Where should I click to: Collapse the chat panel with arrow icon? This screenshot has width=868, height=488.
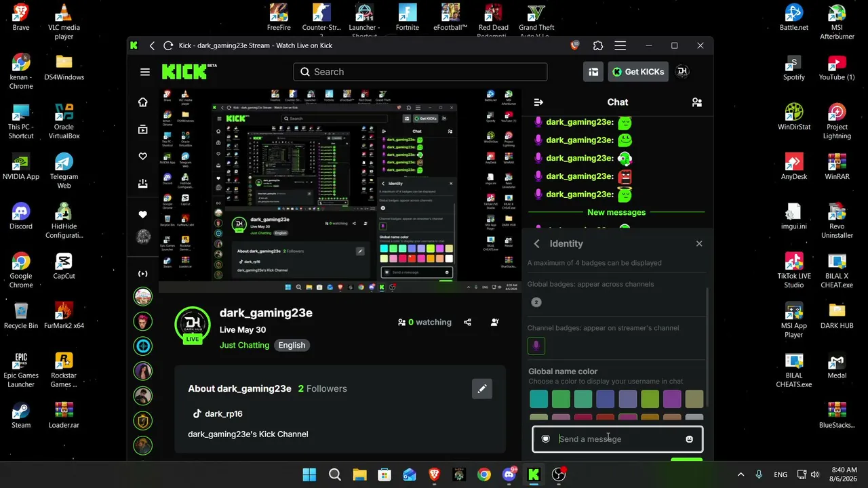(538, 102)
